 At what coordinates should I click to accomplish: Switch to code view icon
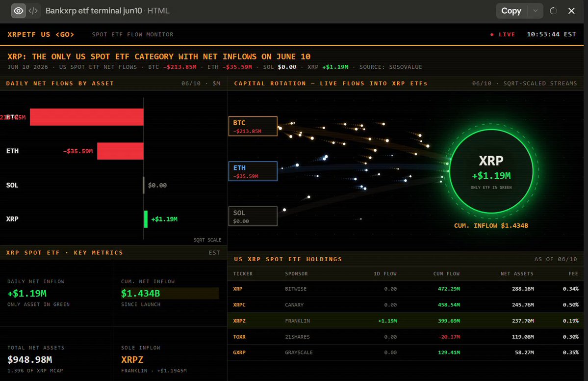(x=33, y=11)
